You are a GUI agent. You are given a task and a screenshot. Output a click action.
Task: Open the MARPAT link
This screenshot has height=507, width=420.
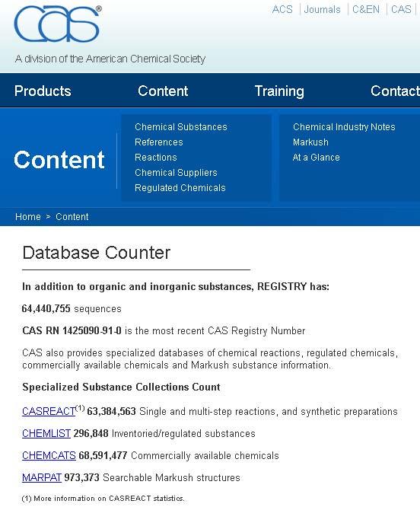42,477
